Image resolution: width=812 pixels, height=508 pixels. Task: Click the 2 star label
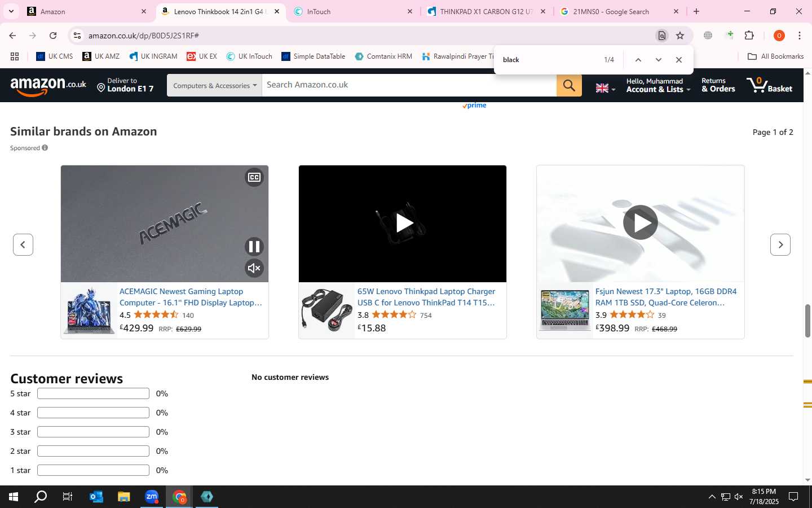20,451
